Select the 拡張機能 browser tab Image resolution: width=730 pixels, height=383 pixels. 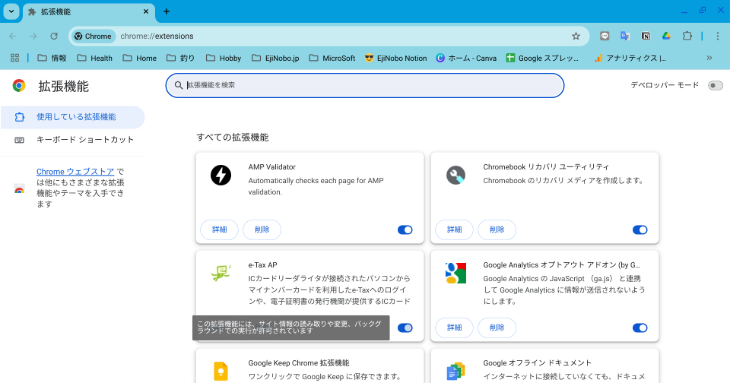[x=88, y=12]
